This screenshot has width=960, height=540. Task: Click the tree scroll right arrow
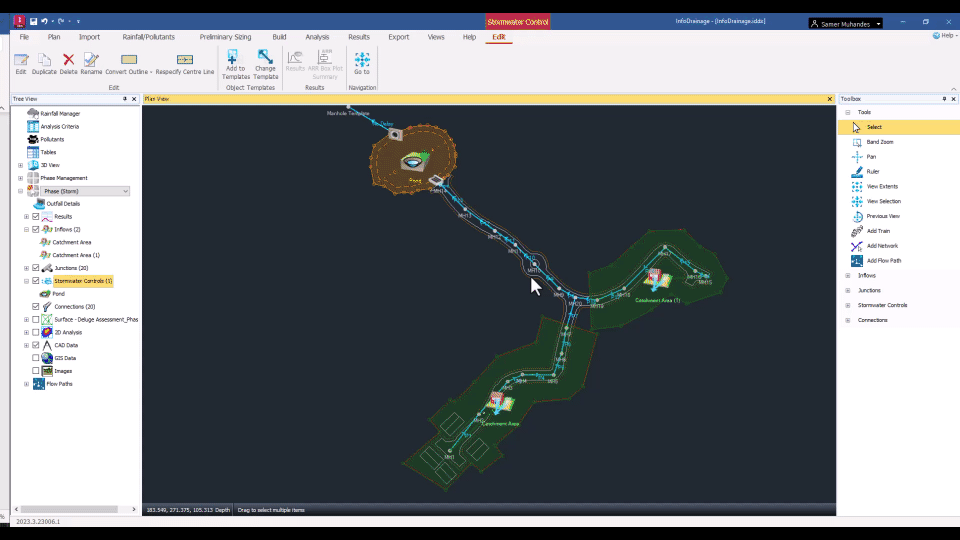(x=134, y=509)
